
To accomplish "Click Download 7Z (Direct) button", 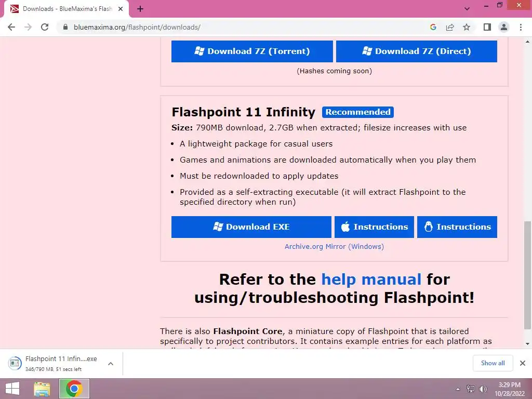I will (416, 51).
